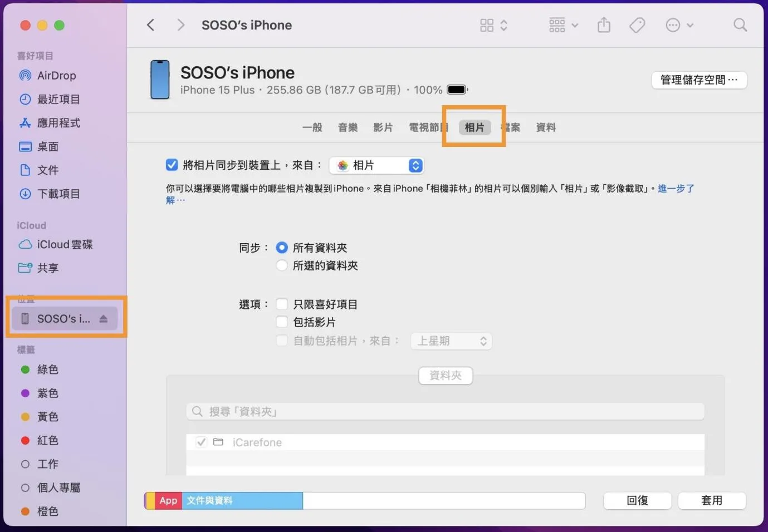Select the 所有資料夾 radio button
Viewport: 768px width, 532px height.
pos(282,248)
